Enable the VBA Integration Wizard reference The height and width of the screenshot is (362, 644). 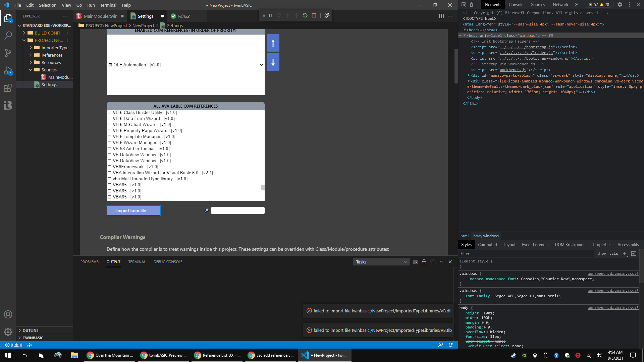[x=109, y=173]
